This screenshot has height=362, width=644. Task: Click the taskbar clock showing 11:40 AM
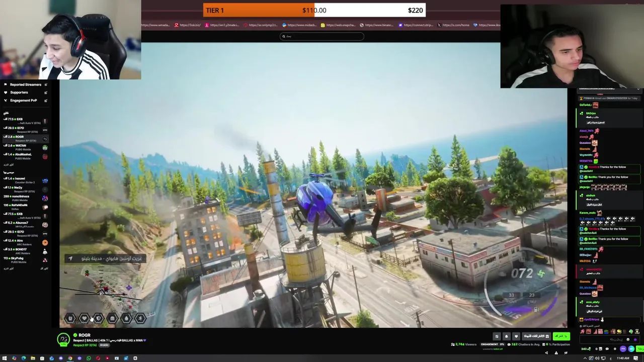(623, 358)
